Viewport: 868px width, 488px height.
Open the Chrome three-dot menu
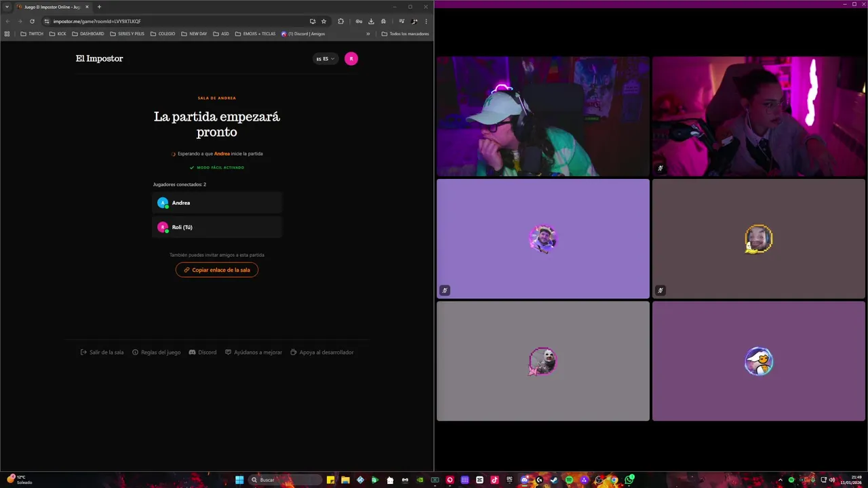click(x=426, y=21)
